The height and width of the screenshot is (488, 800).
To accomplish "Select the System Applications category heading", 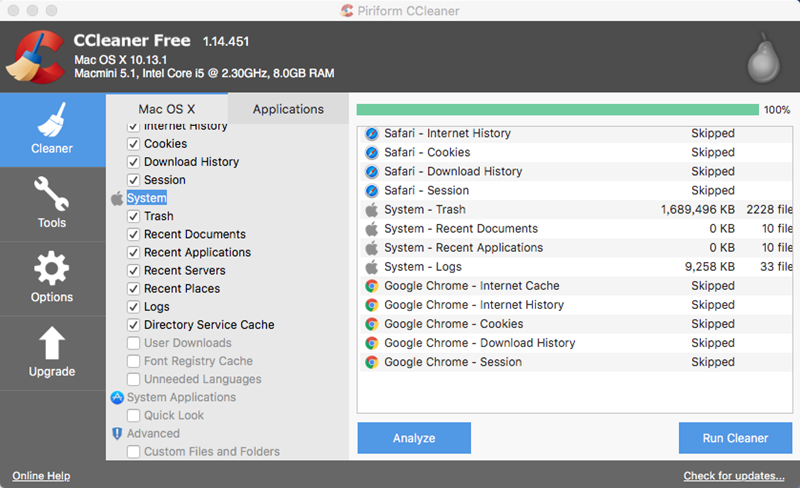I will [181, 397].
